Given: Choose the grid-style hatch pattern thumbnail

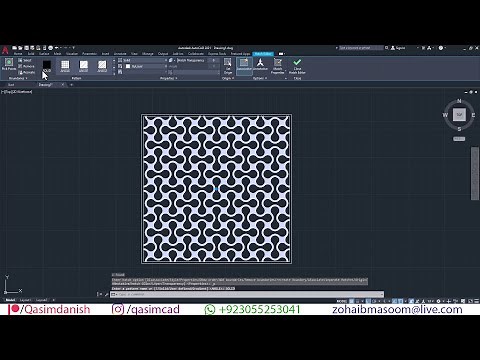Looking at the screenshot, I should tap(65, 66).
